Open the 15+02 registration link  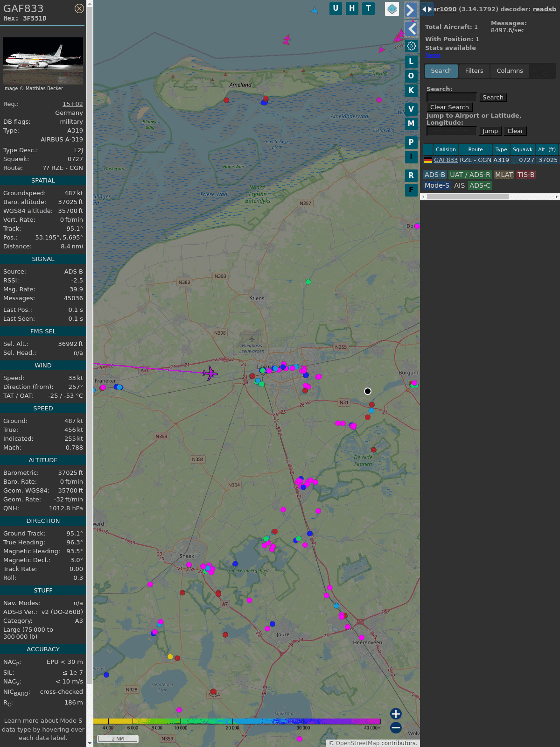coord(72,104)
